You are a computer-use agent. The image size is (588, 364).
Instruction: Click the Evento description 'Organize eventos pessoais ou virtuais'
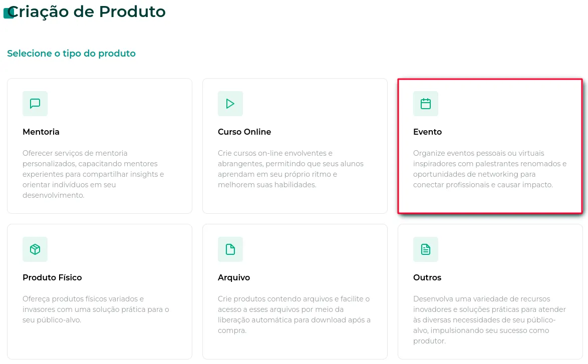click(x=490, y=169)
